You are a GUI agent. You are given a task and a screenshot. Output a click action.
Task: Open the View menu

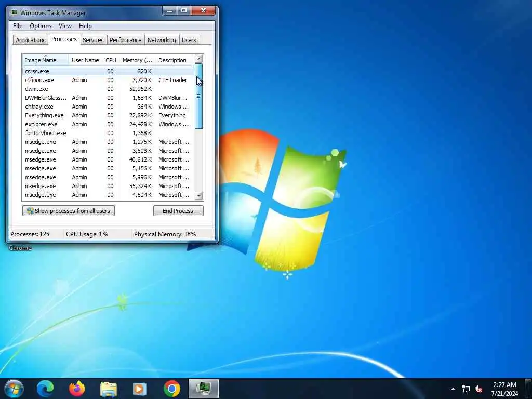(x=65, y=26)
